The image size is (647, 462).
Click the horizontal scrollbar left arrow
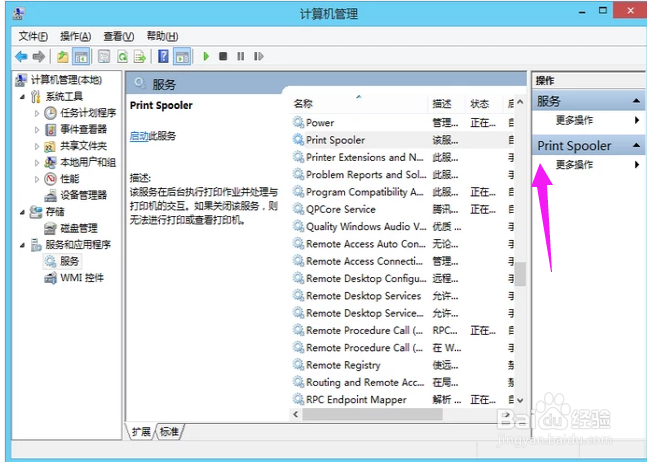point(295,415)
